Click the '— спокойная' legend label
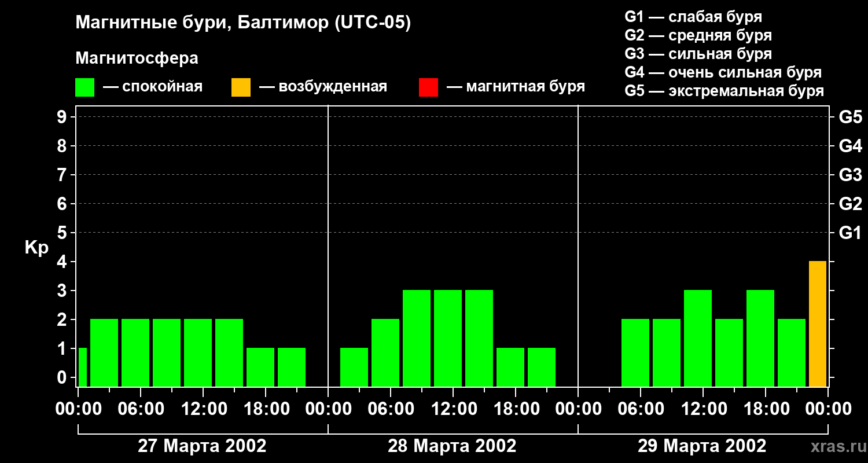Image resolution: width=868 pixels, height=463 pixels. 153,87
